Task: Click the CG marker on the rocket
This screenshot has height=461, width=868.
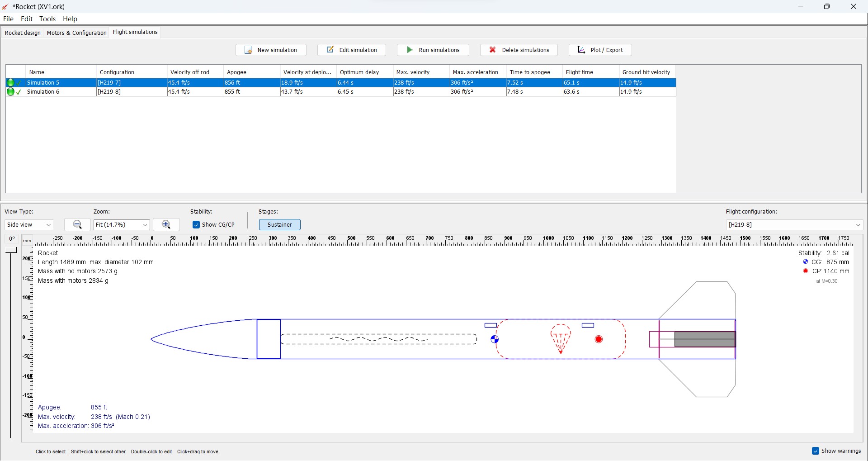Action: 495,339
